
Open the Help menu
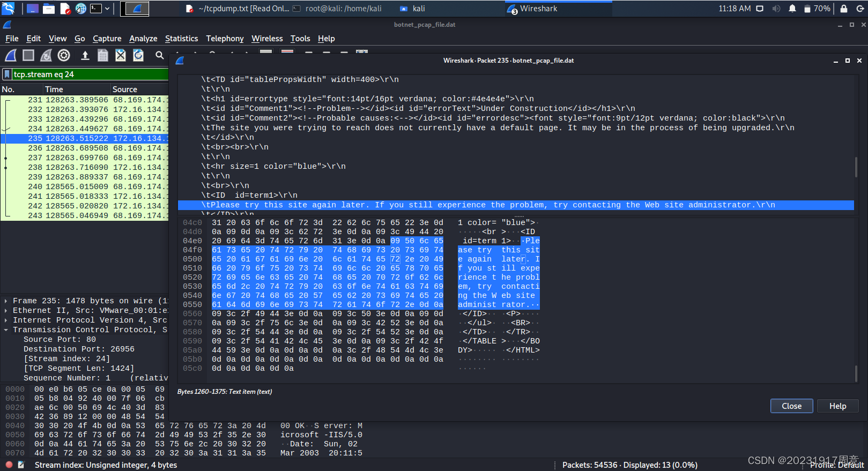[327, 39]
